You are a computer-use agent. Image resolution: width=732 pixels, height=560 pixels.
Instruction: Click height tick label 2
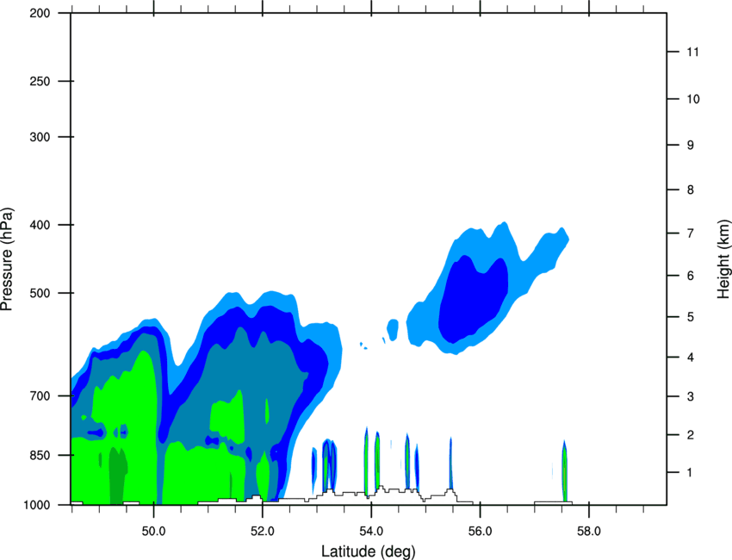[x=691, y=435]
